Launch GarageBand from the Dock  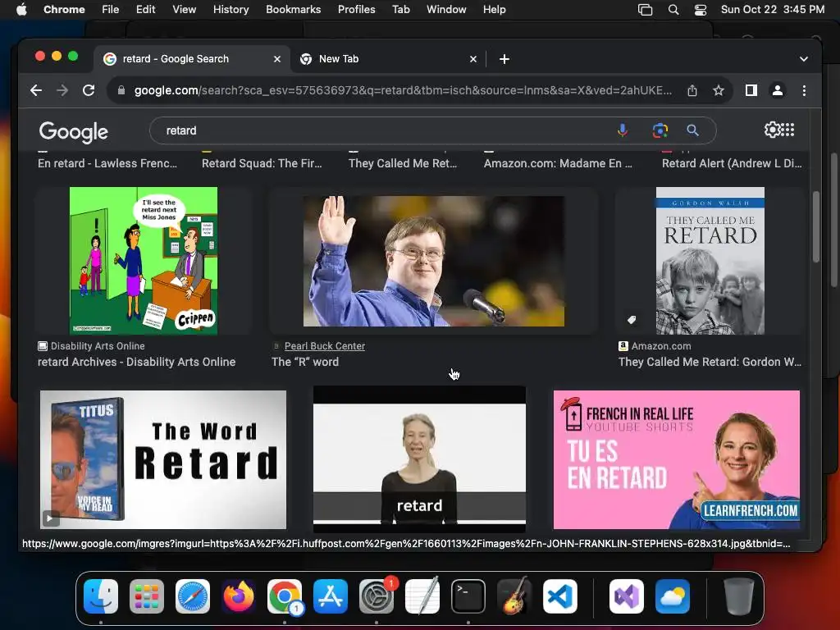[514, 596]
